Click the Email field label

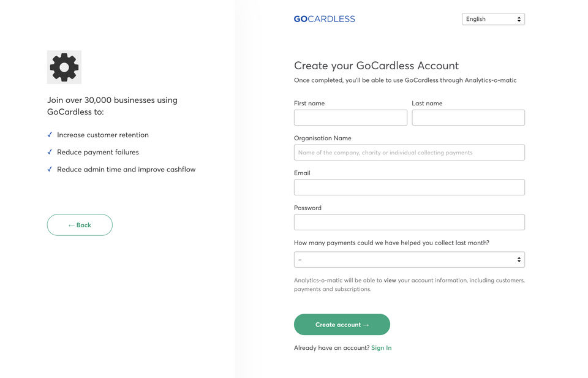pos(302,173)
